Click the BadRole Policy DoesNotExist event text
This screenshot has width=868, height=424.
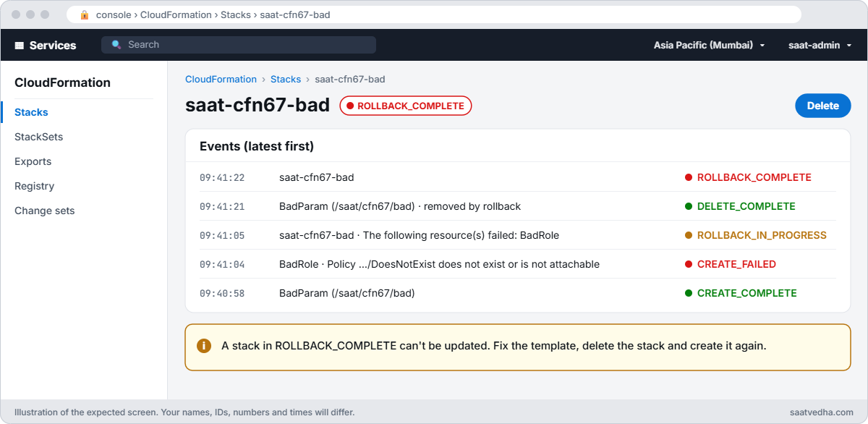(x=439, y=264)
